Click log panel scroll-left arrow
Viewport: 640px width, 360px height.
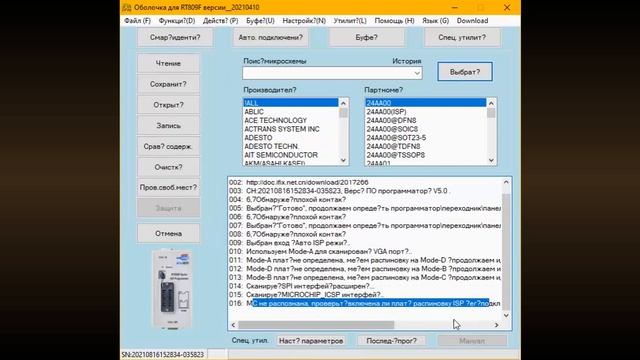click(233, 325)
